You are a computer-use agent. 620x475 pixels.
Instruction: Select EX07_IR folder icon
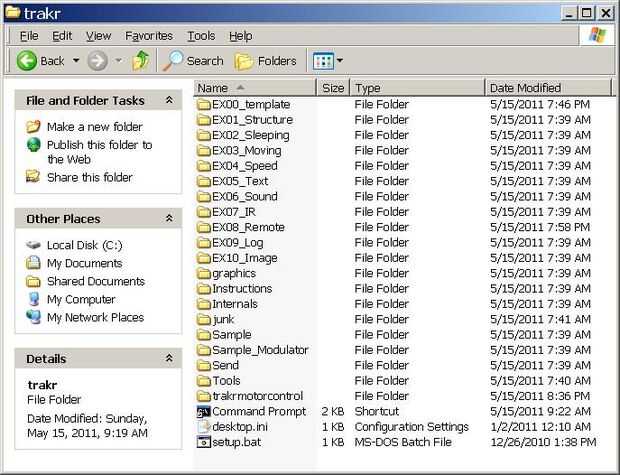[x=204, y=212]
